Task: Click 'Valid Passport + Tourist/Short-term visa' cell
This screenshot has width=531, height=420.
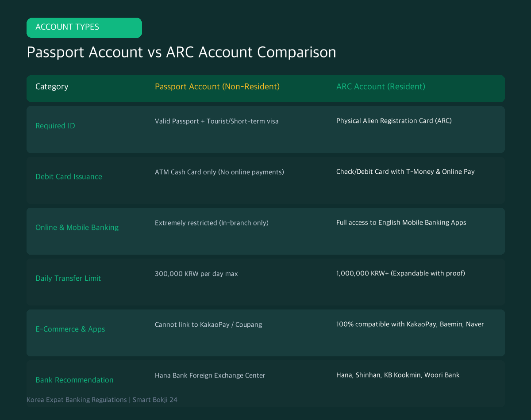Action: coord(217,121)
